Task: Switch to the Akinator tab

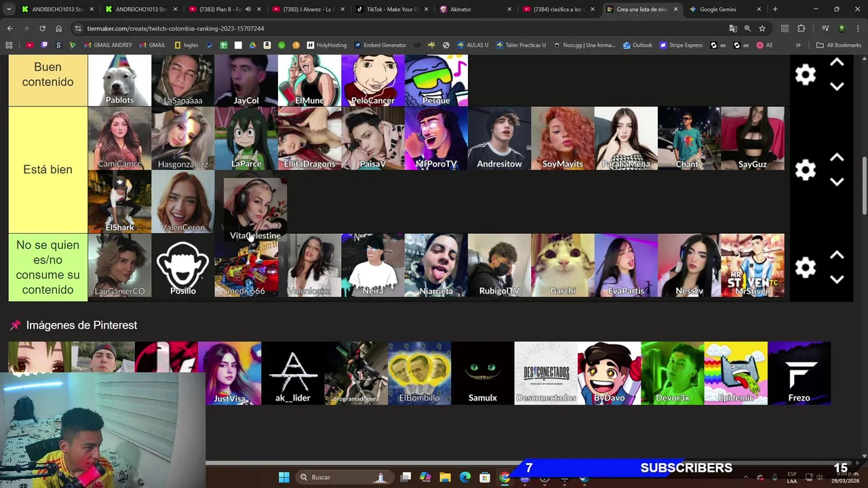Action: click(x=475, y=9)
